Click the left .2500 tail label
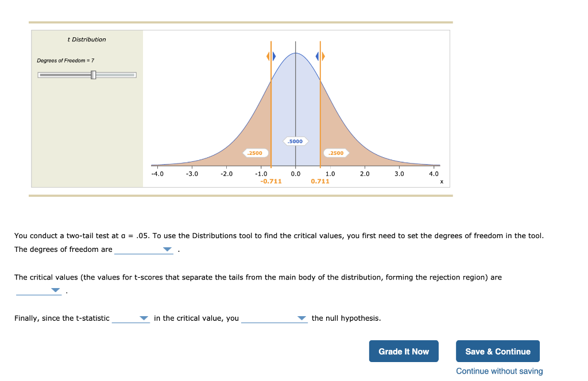The image size is (588, 381). point(254,153)
